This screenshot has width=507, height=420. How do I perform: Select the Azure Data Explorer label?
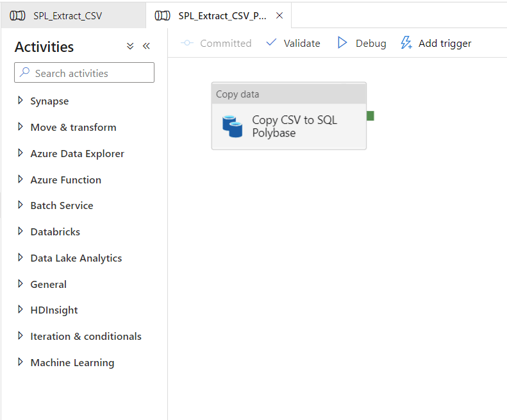[x=78, y=153]
